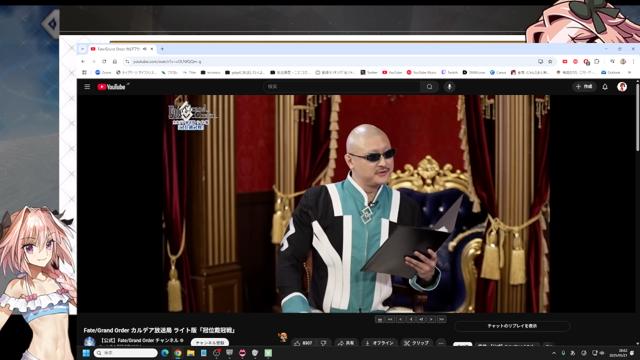Open Chrome tab search dropdown arrow
This screenshot has width=640, height=360.
(x=82, y=49)
